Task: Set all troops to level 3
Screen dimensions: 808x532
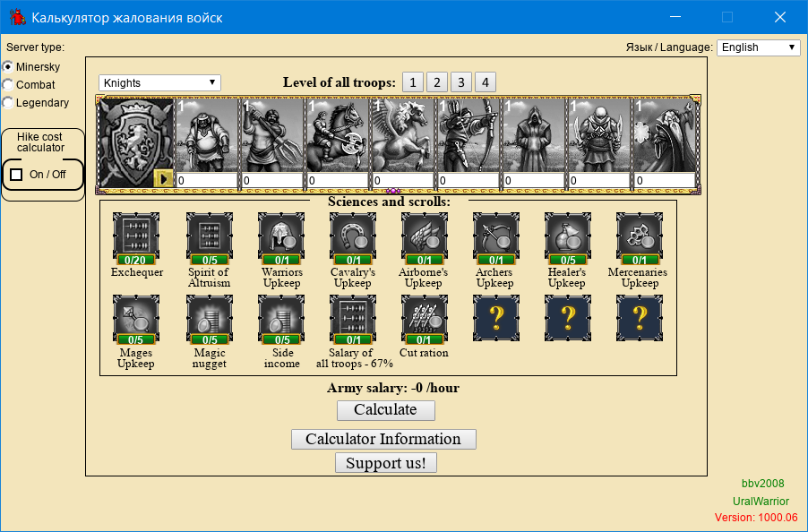Action: coord(460,82)
